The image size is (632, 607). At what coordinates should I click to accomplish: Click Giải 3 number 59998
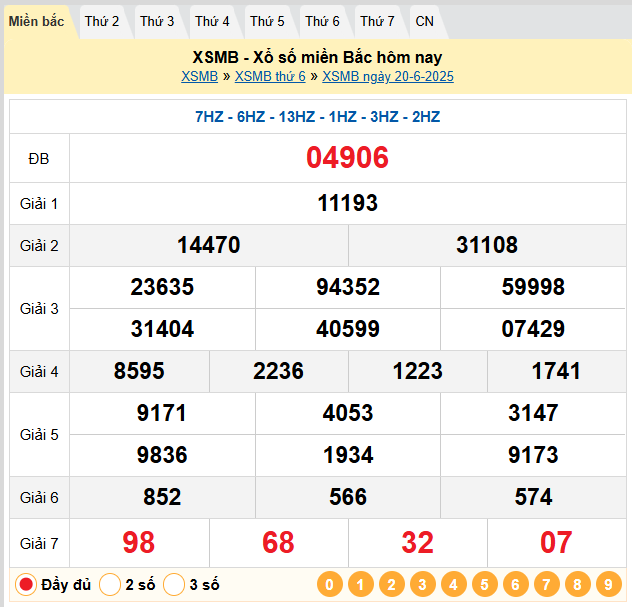(533, 287)
